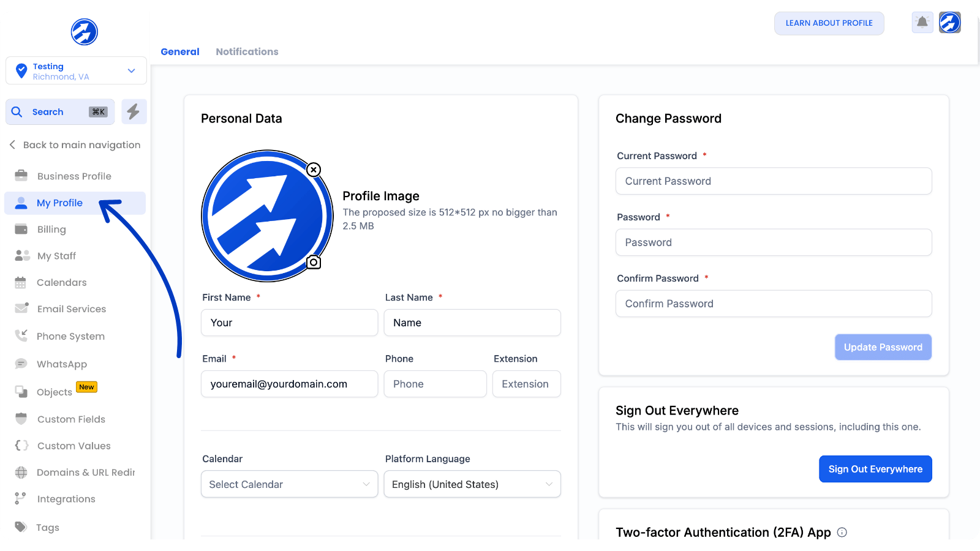This screenshot has width=980, height=551.
Task: Click the Extension input field
Action: (527, 384)
